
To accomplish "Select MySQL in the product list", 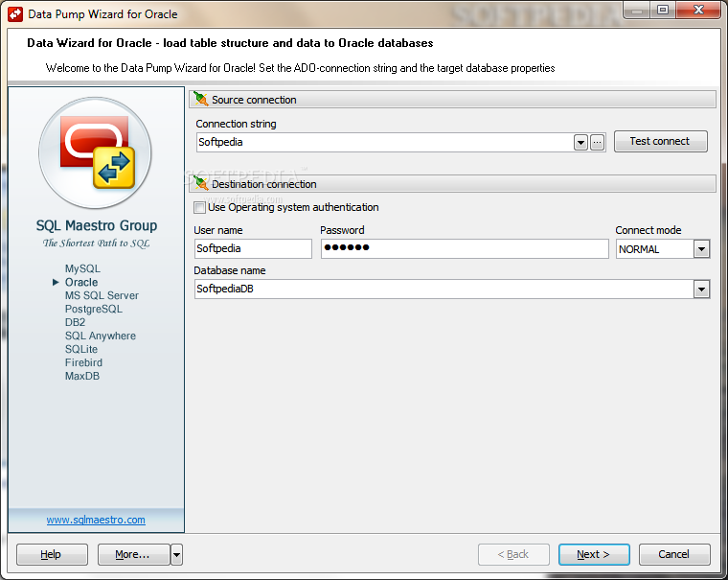I will pyautogui.click(x=82, y=268).
